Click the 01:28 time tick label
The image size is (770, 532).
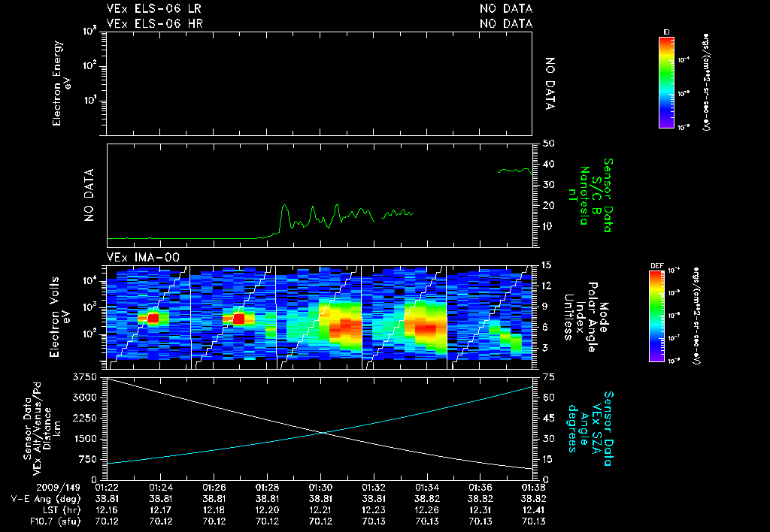point(267,488)
